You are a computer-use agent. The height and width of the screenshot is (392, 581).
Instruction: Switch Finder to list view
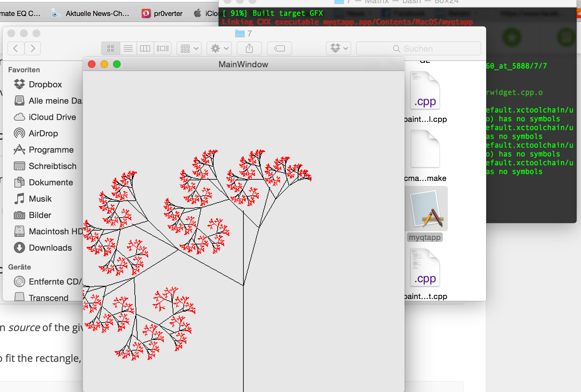[128, 48]
